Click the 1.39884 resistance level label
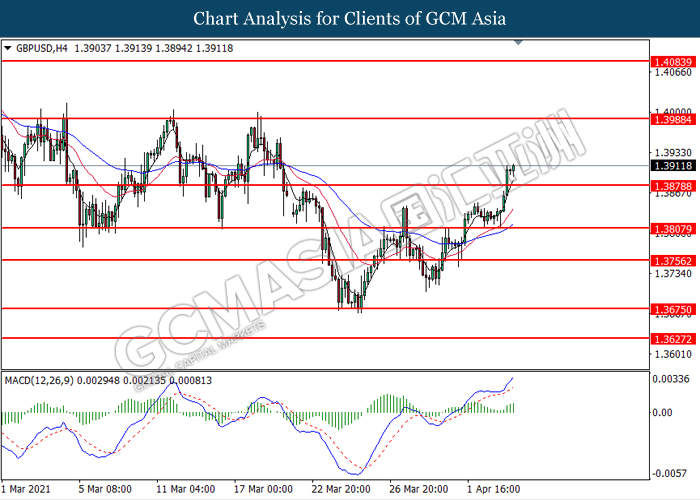 673,119
